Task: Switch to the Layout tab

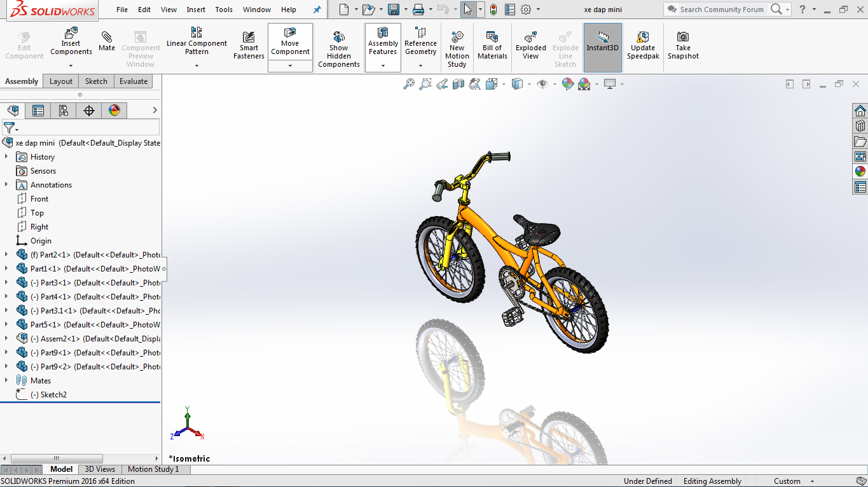Action: pyautogui.click(x=61, y=81)
